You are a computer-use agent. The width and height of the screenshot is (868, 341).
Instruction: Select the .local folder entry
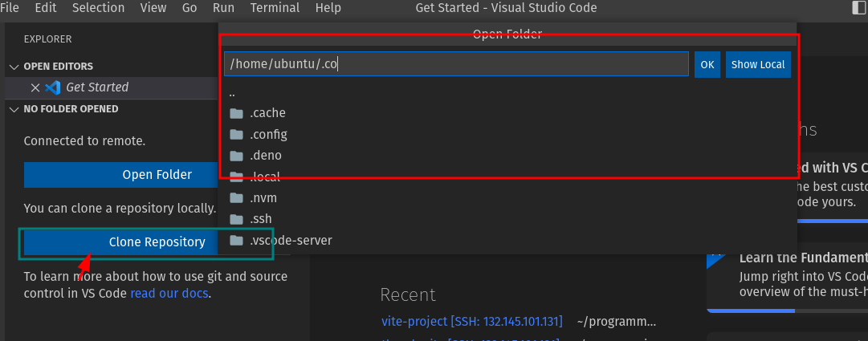coord(507,177)
